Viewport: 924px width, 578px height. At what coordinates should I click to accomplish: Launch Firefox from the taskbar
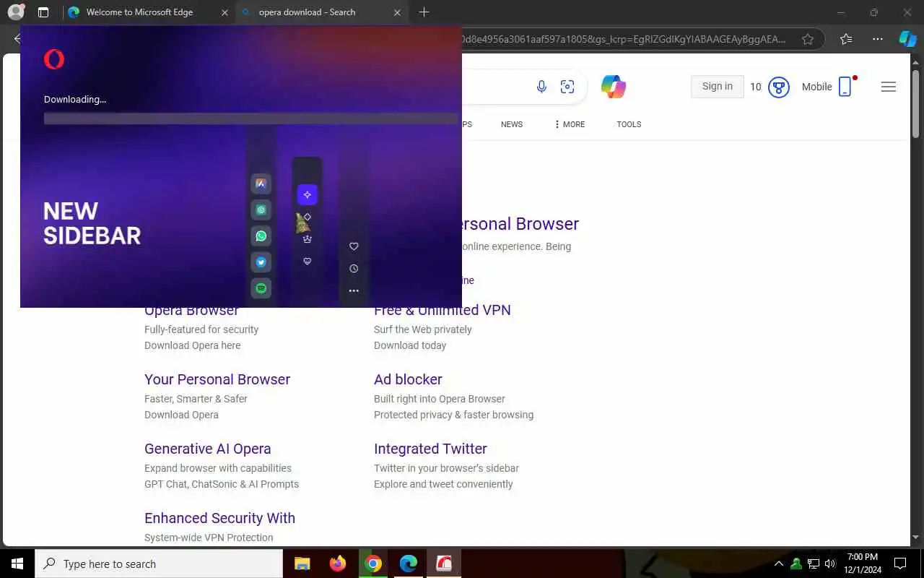click(337, 564)
